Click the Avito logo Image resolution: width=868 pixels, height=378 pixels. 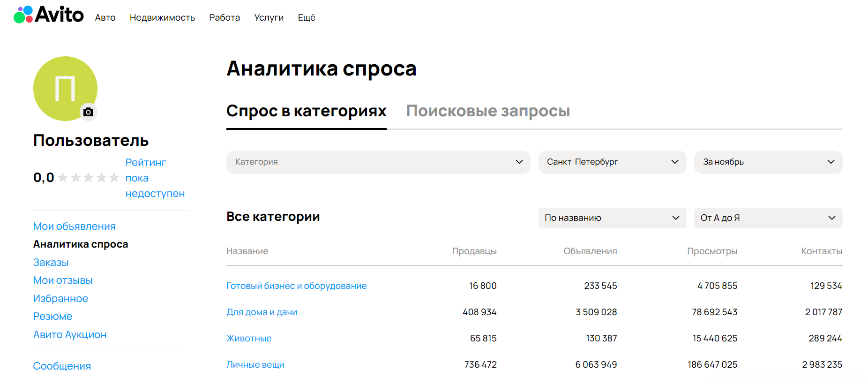pos(49,15)
